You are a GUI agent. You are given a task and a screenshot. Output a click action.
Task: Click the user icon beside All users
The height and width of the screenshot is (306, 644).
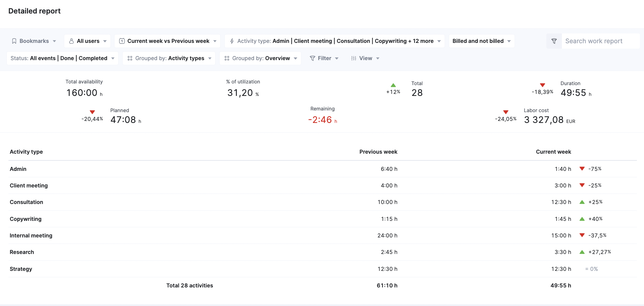(x=71, y=41)
